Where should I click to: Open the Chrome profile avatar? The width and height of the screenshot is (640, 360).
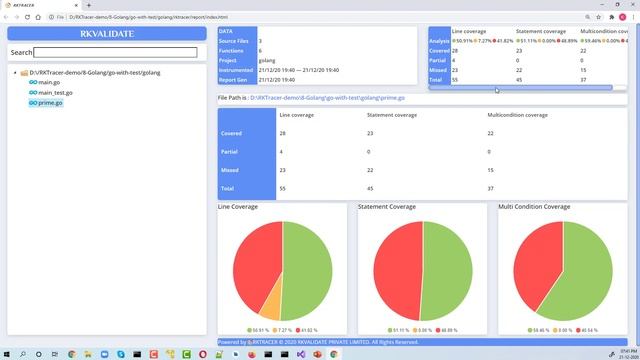point(622,17)
